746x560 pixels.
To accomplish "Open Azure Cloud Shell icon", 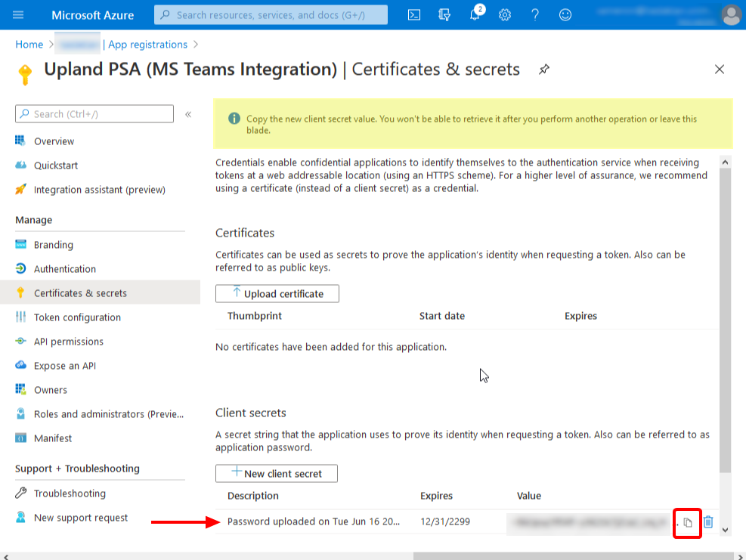I will pyautogui.click(x=414, y=14).
